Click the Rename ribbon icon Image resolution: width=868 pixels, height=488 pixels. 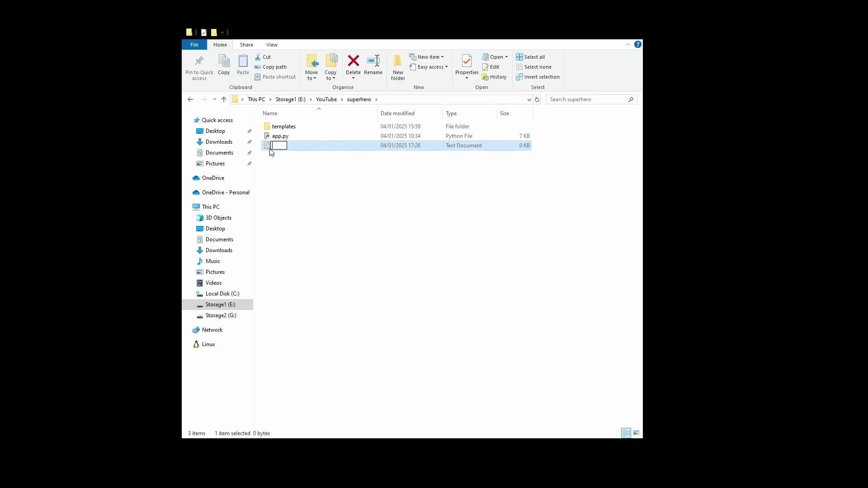point(373,65)
